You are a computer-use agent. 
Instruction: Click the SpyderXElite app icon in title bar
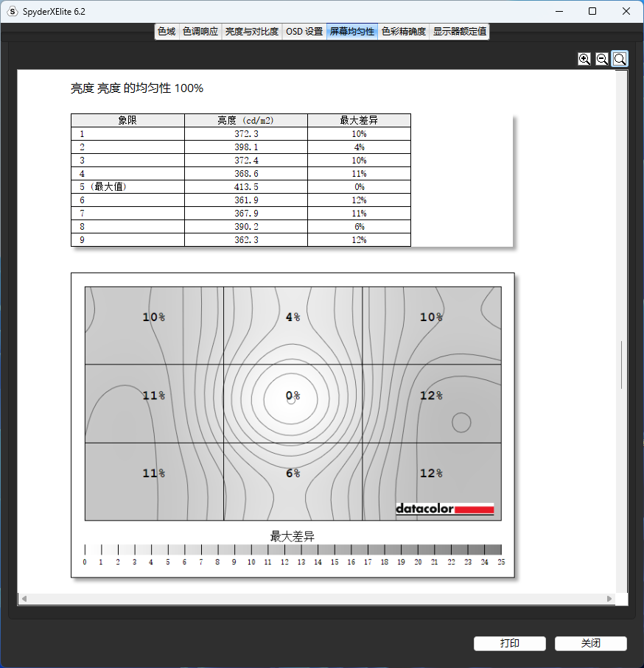12,12
